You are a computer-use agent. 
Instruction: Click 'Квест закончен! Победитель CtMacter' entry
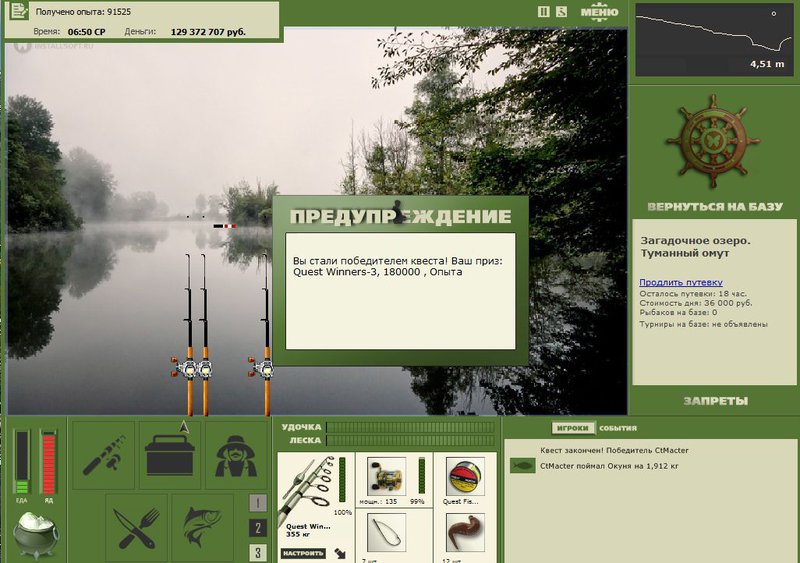click(614, 450)
